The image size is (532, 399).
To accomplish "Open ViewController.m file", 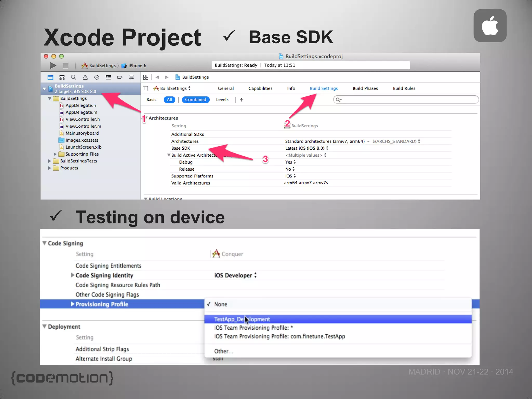I will [x=80, y=126].
